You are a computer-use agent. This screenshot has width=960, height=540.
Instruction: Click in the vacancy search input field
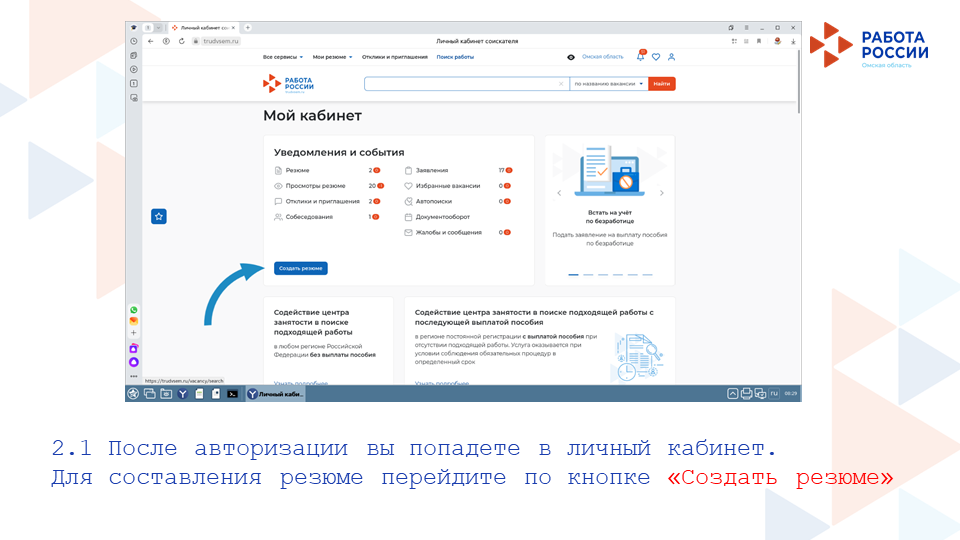point(460,84)
